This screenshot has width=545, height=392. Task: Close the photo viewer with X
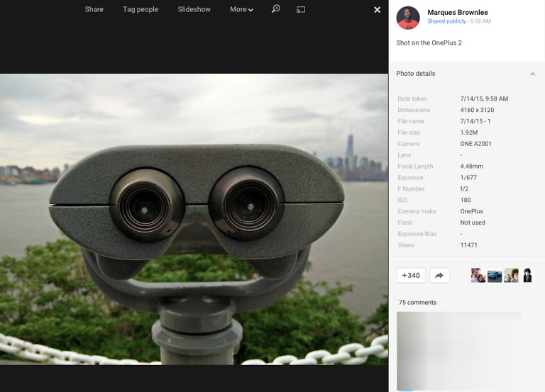[x=377, y=9]
